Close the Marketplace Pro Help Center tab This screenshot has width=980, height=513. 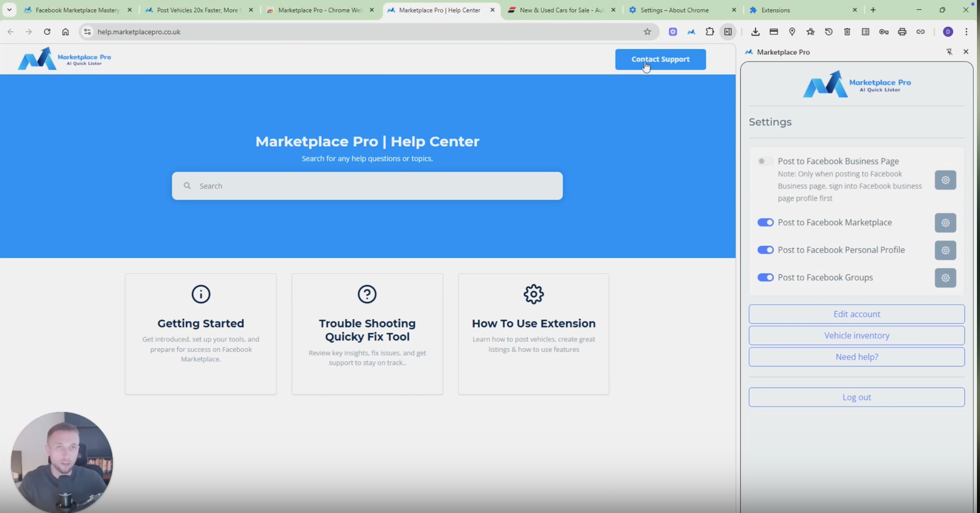coord(492,10)
